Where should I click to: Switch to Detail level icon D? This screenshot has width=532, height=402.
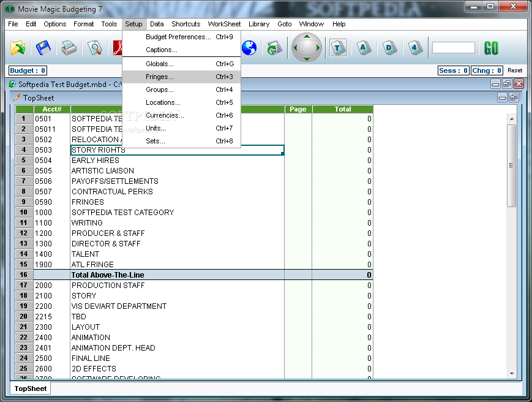[x=389, y=48]
